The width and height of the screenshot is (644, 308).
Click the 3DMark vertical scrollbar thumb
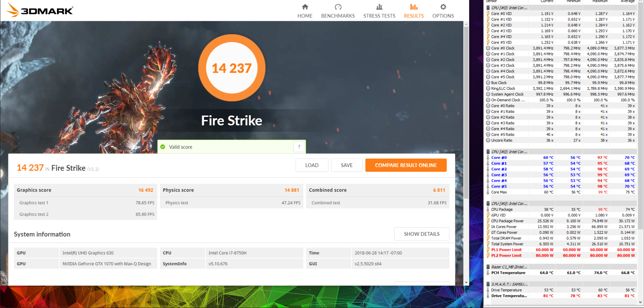(466, 113)
